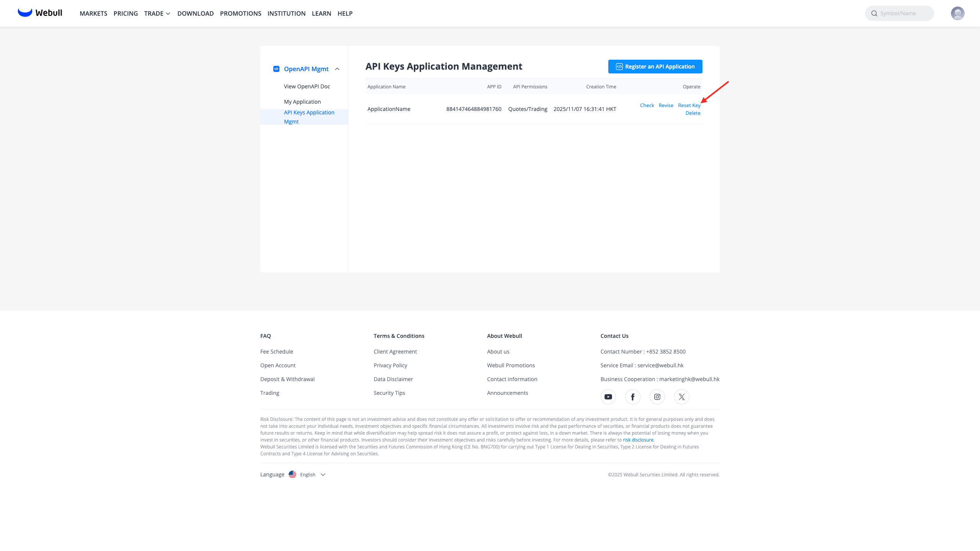Screen dimensions: 980x551
Task: Go to the PRICING page
Action: point(126,13)
